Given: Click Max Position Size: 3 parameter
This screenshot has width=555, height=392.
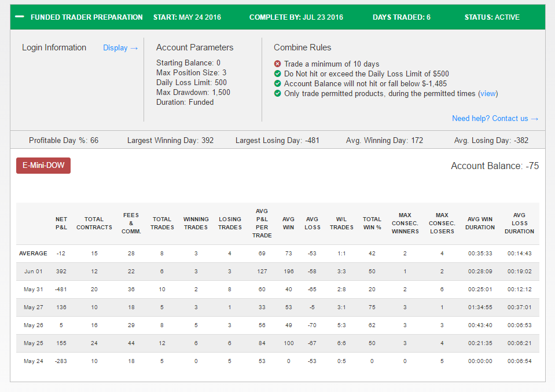Looking at the screenshot, I should point(192,72).
